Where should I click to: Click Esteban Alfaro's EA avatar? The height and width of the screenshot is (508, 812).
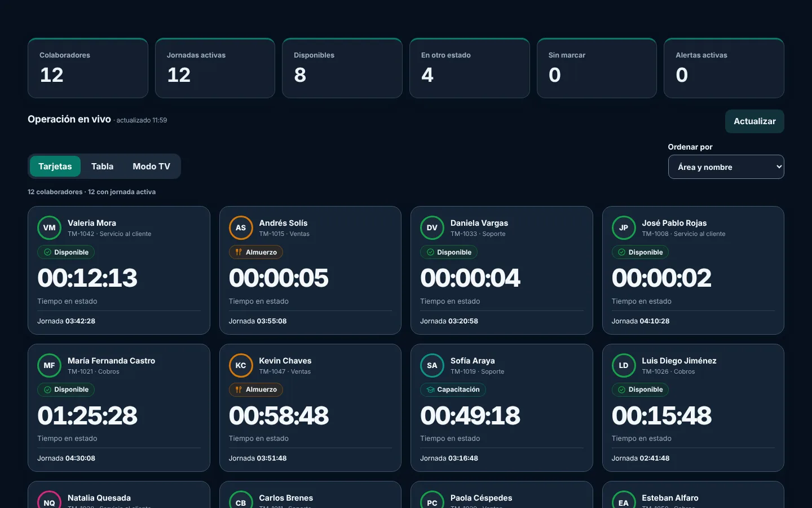click(624, 500)
